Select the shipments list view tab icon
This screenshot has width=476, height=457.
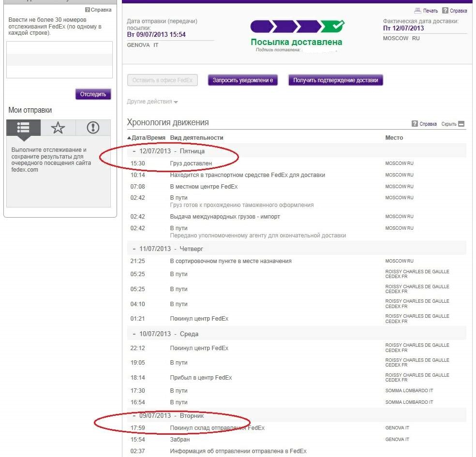point(23,128)
